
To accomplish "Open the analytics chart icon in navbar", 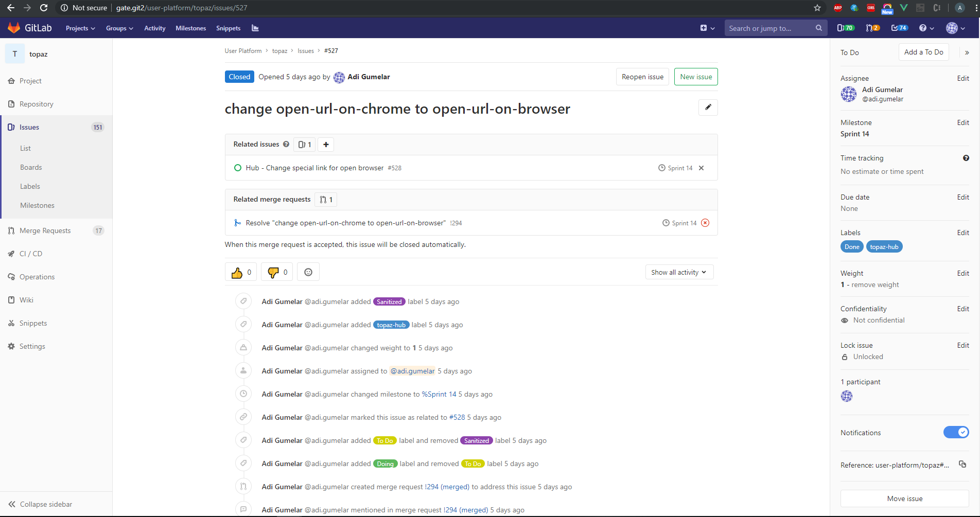I will (255, 28).
